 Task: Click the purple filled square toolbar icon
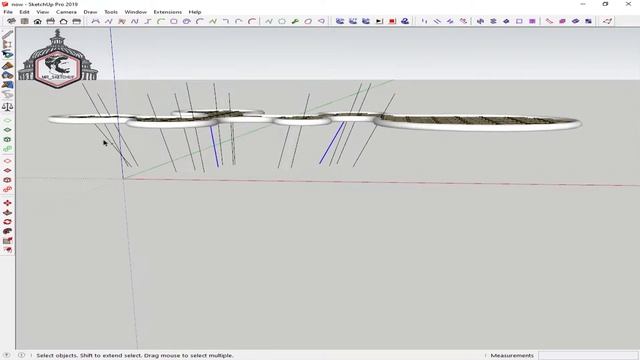[x=532, y=21]
